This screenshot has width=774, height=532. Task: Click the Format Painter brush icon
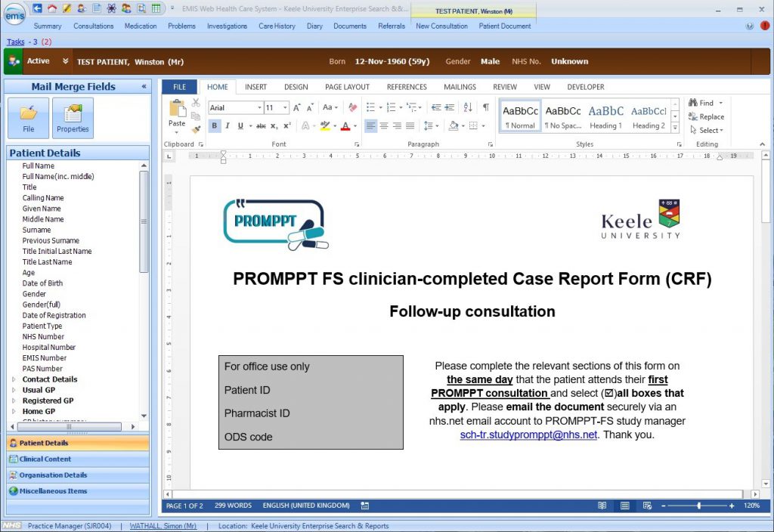click(x=196, y=129)
